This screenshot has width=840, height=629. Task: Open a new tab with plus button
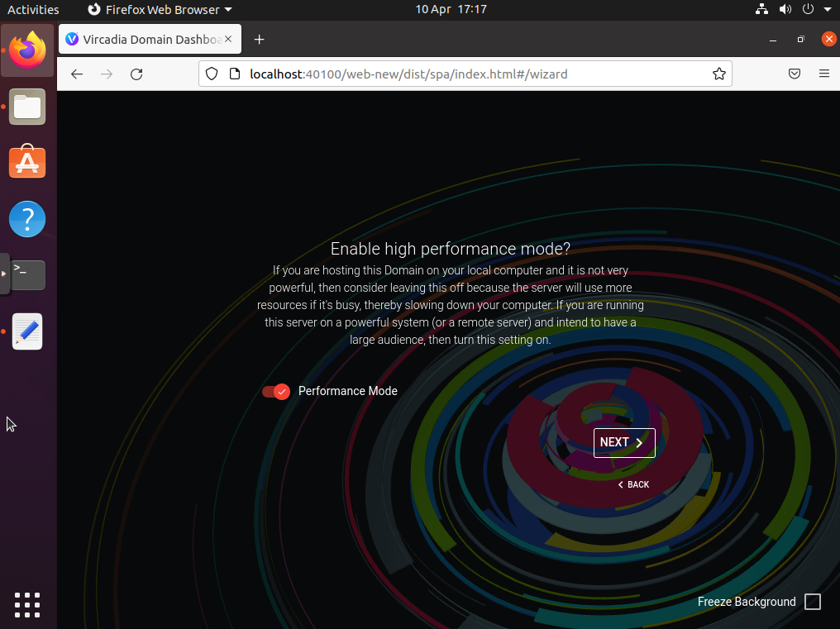[260, 40]
